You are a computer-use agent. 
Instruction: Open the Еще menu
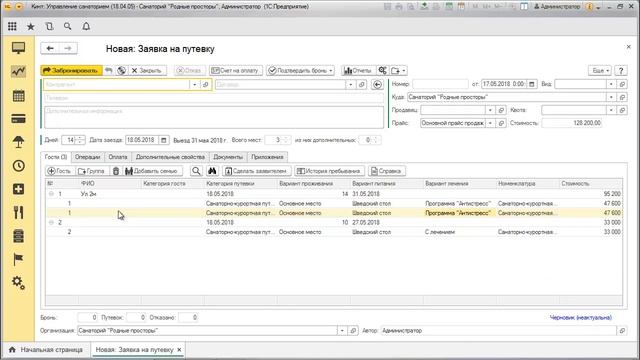point(600,71)
